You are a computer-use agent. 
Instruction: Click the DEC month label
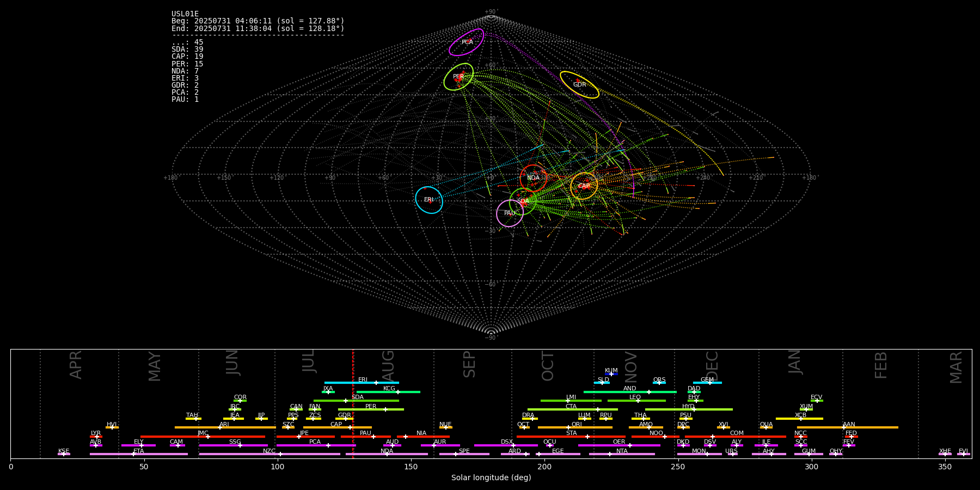pos(712,366)
